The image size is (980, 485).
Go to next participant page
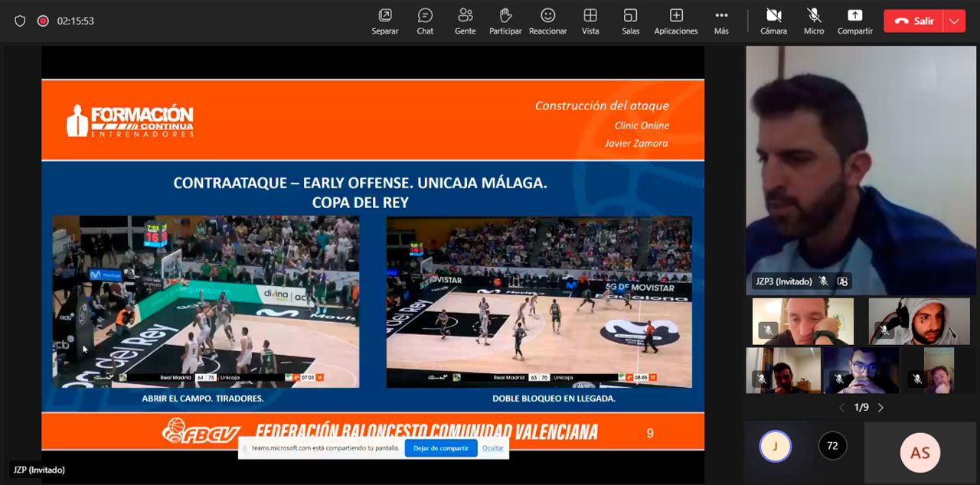coord(880,408)
